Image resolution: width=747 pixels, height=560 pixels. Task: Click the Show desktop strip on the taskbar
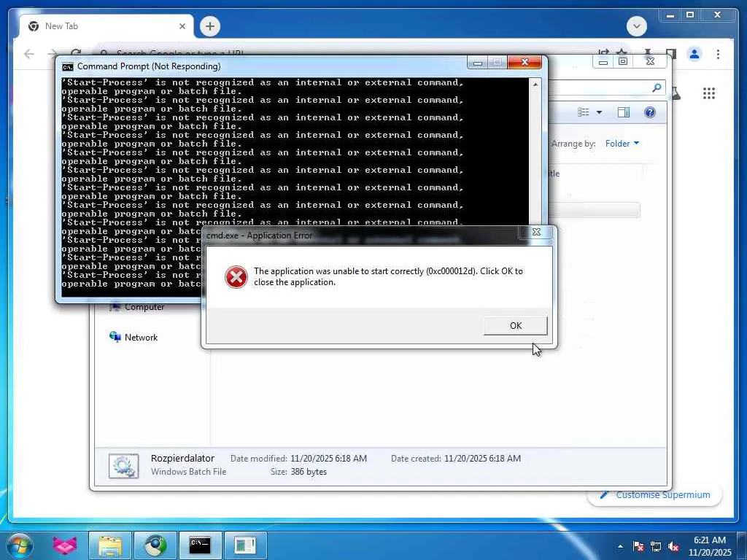point(742,545)
